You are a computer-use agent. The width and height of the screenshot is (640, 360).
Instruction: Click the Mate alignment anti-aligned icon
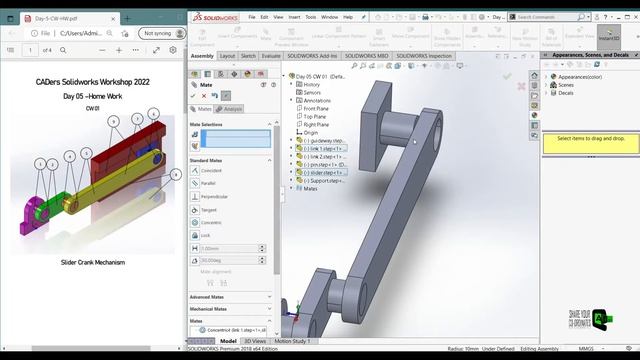(x=224, y=283)
